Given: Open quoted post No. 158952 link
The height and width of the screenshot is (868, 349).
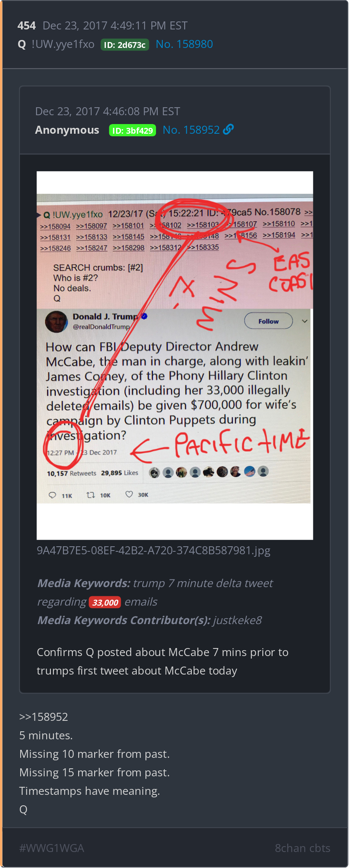Looking at the screenshot, I should click(191, 130).
